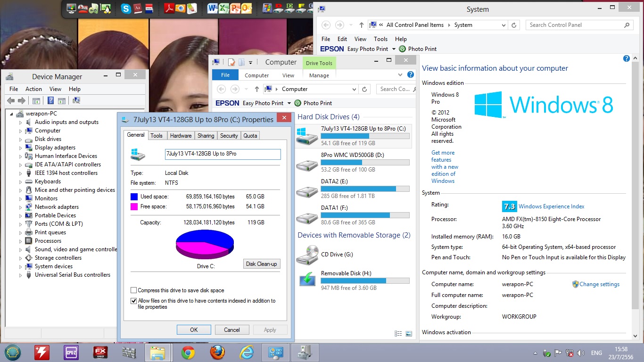Click the Disk Clean-up button
This screenshot has width=644, height=362.
tap(262, 264)
